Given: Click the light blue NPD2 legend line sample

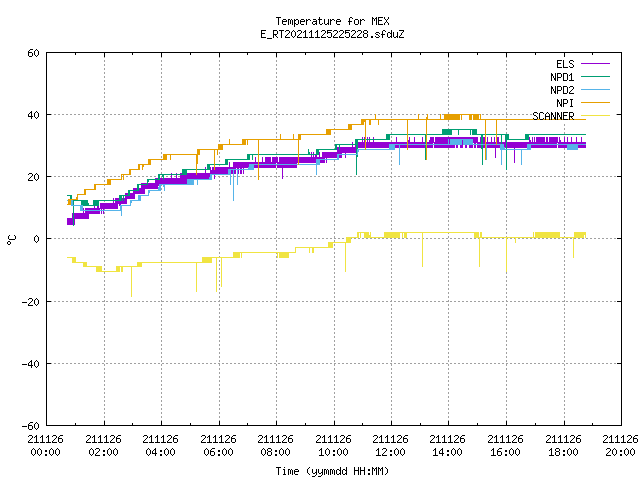Looking at the screenshot, I should pos(595,89).
